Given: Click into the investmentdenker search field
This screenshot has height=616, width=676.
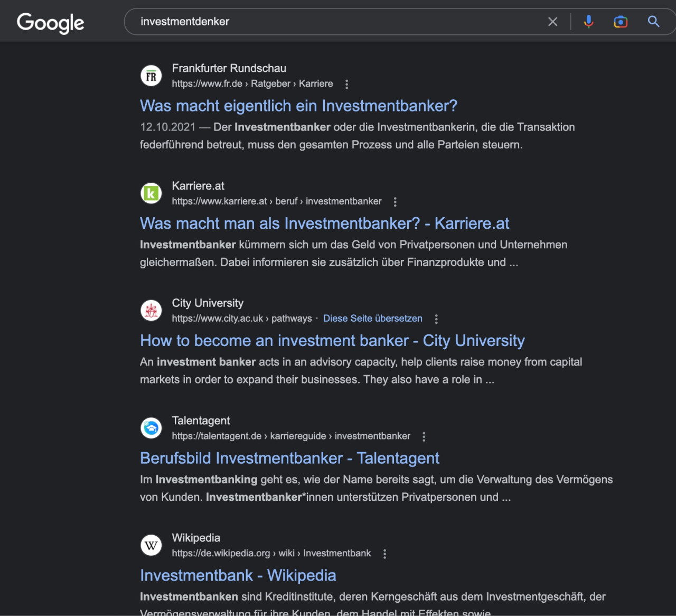Looking at the screenshot, I should (x=338, y=22).
